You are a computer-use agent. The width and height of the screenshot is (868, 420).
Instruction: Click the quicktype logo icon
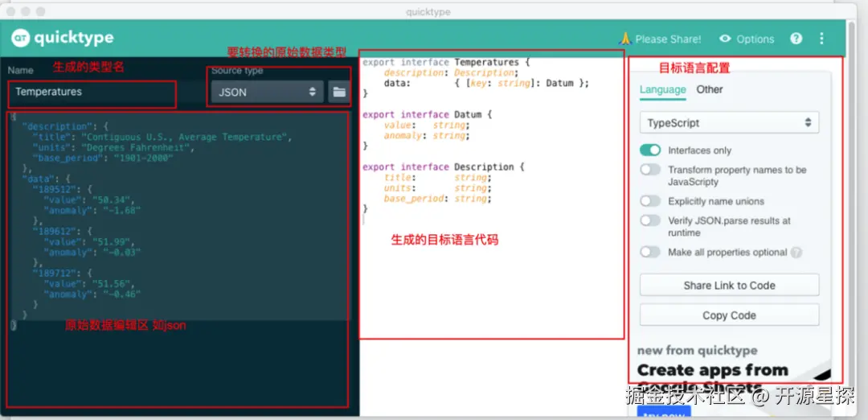pos(21,38)
